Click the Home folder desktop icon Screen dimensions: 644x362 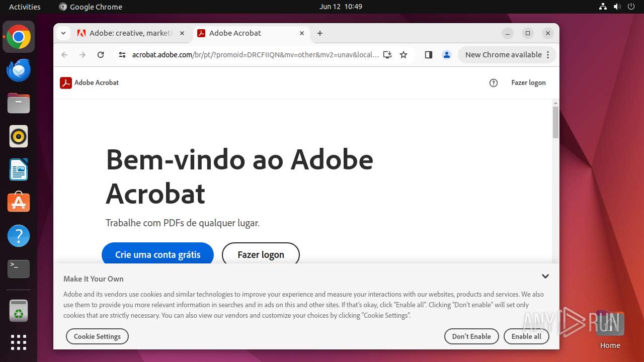[610, 330]
